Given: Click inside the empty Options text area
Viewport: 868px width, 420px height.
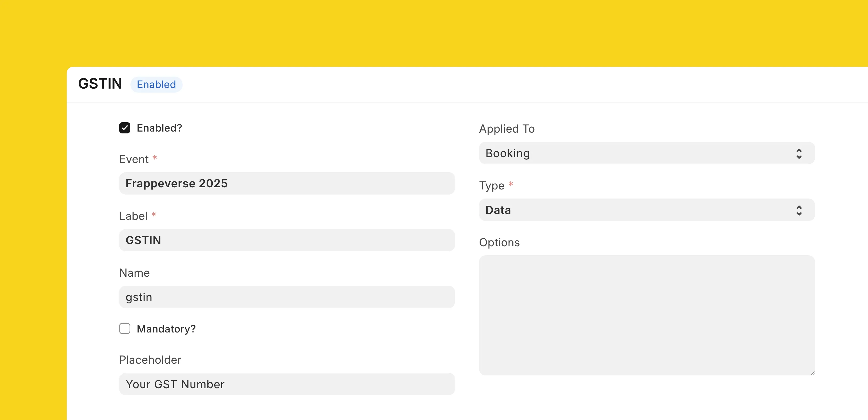Looking at the screenshot, I should [647, 315].
